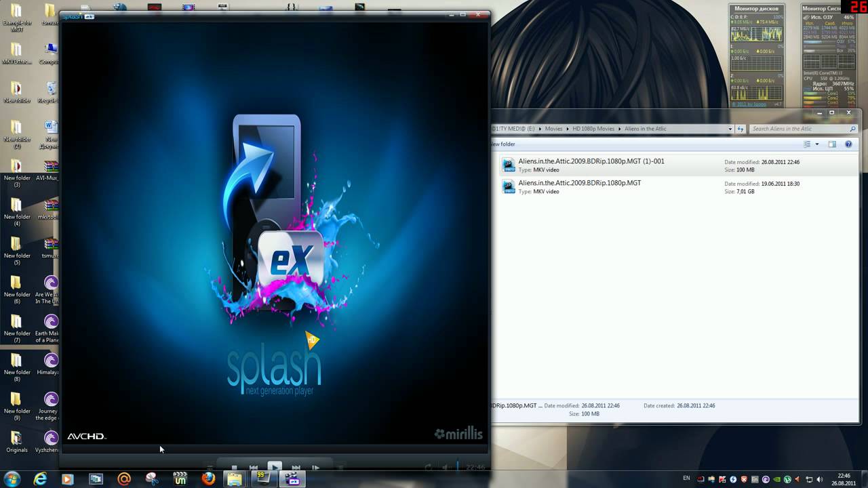
Task: Open New folder (5) on desktop
Action: (17, 251)
